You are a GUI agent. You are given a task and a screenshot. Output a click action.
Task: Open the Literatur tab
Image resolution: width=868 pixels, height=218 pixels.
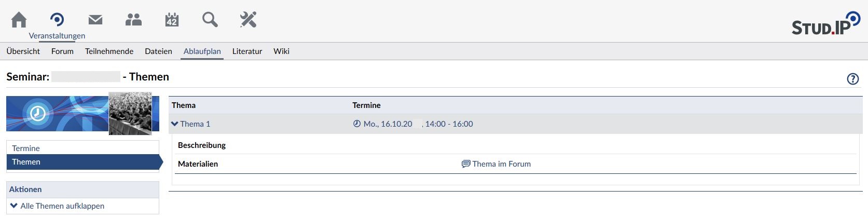(247, 51)
